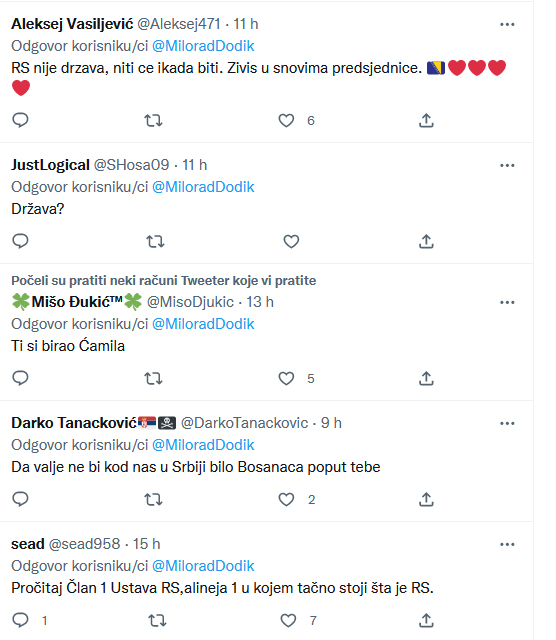Retweet Mišo Đukić's "Ti si birao Ćamila" tweet
The image size is (556, 640).
point(153,378)
